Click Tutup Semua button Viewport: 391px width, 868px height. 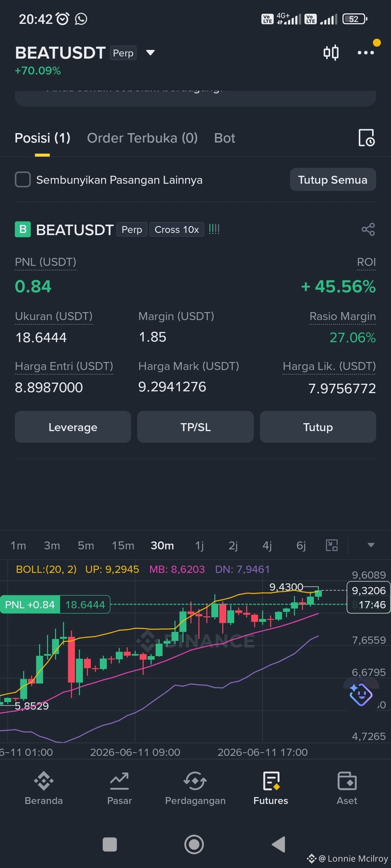(x=333, y=179)
